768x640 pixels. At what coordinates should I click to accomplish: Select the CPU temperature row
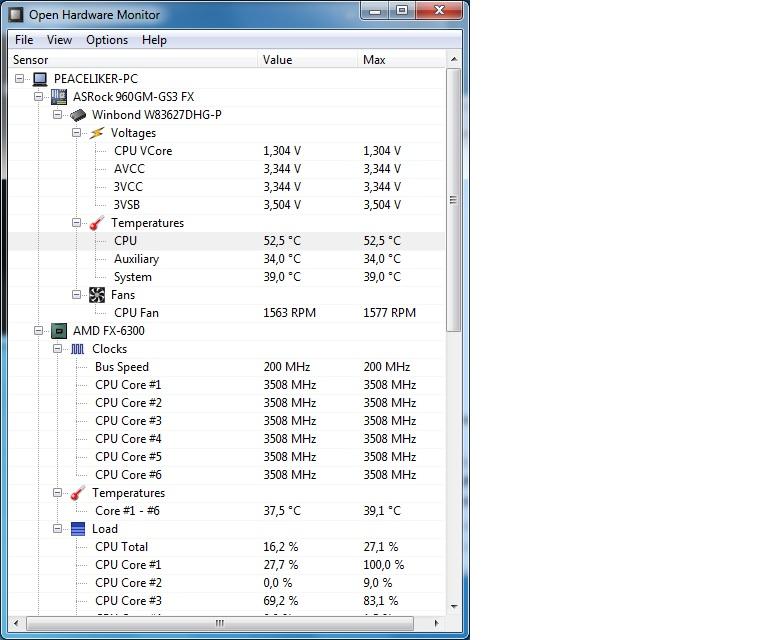[227, 241]
